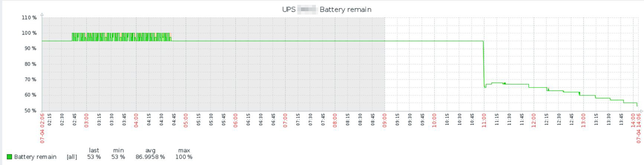Screen dimensions: 644x165
Task: Click the "[all]" legend entry
Action: (72, 157)
